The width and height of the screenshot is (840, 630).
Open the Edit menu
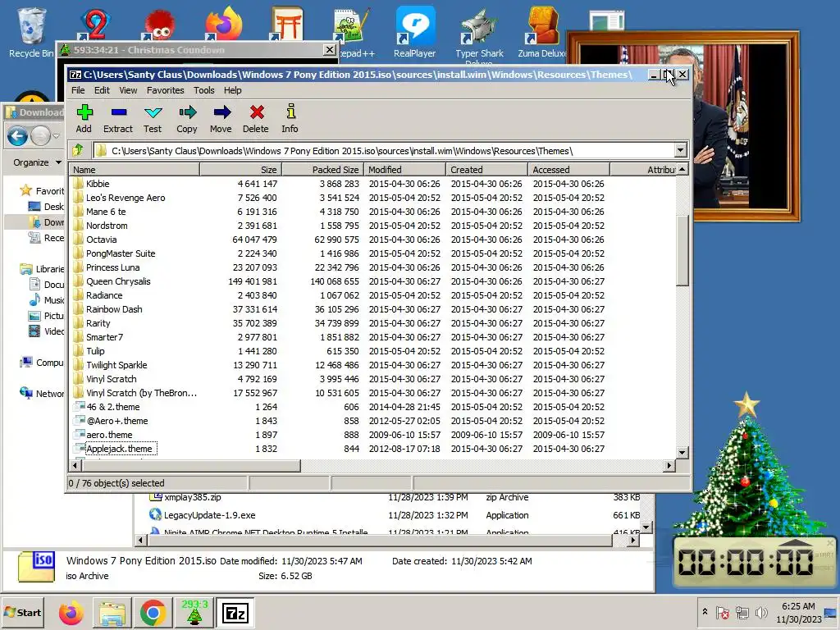[102, 90]
